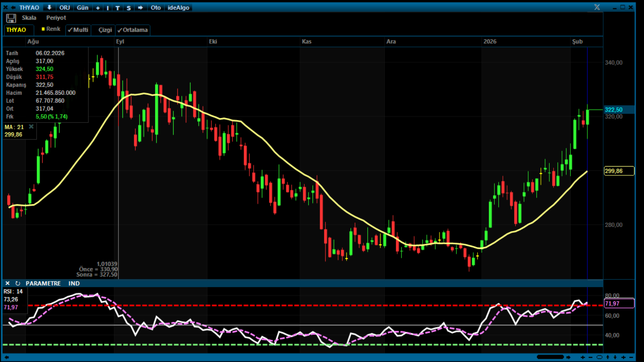Open the Gün period dropdown

(x=82, y=7)
